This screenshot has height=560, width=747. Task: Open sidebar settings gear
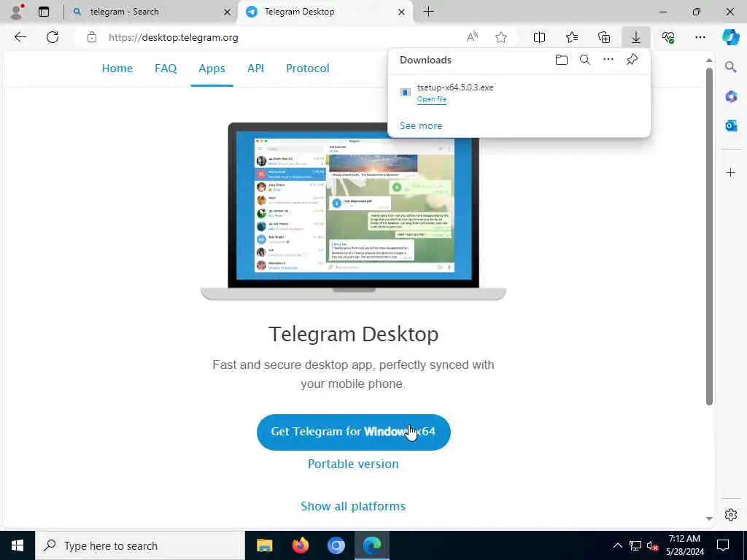coord(730,515)
